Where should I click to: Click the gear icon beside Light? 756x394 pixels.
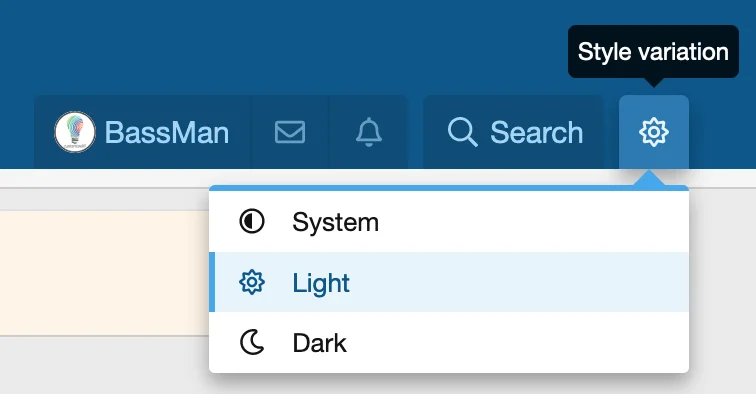click(252, 282)
